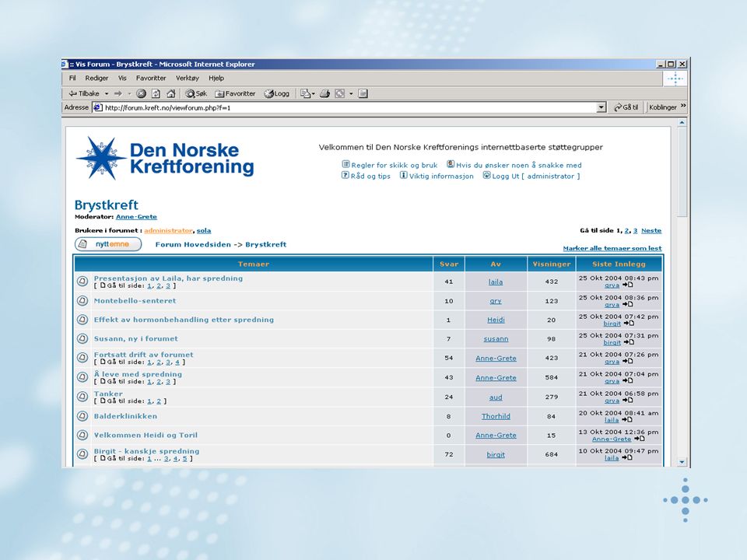The image size is (747, 560).
Task: Open the Birgit - kanskje spredning topic
Action: pyautogui.click(x=147, y=451)
